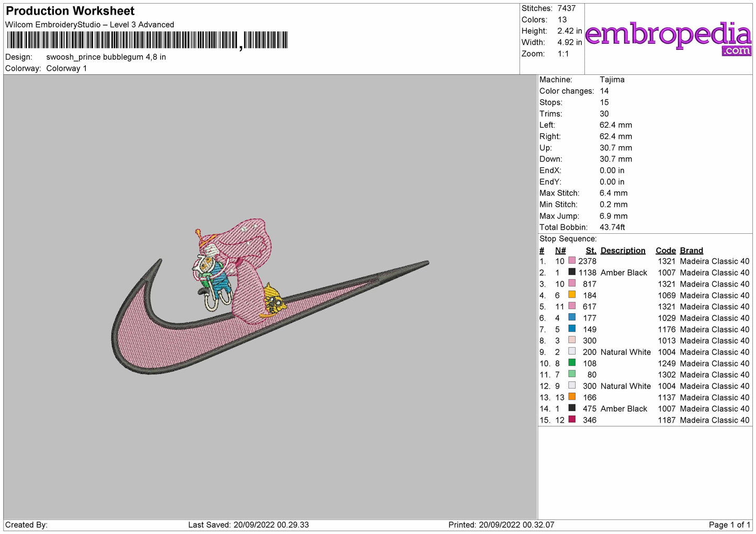Click the Left value "62.4 mm"
The image size is (756, 534).
[615, 125]
